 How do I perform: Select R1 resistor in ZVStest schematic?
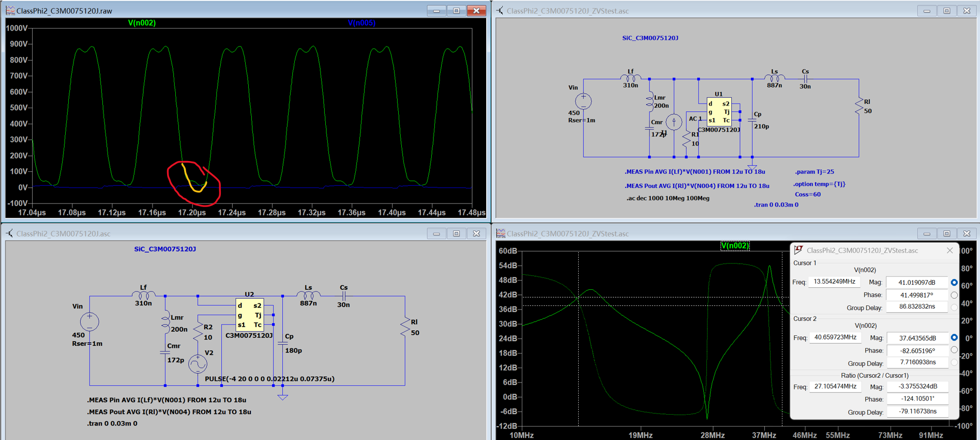(686, 139)
